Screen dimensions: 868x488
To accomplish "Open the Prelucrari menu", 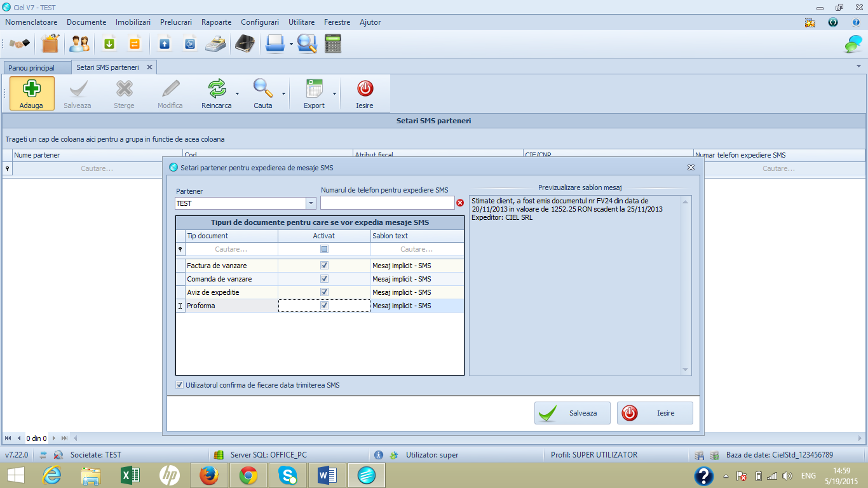I will click(x=176, y=22).
